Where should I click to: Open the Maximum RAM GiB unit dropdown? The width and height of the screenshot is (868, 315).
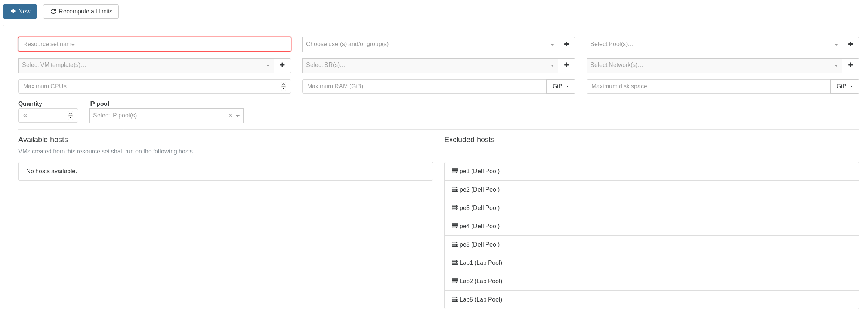point(560,86)
